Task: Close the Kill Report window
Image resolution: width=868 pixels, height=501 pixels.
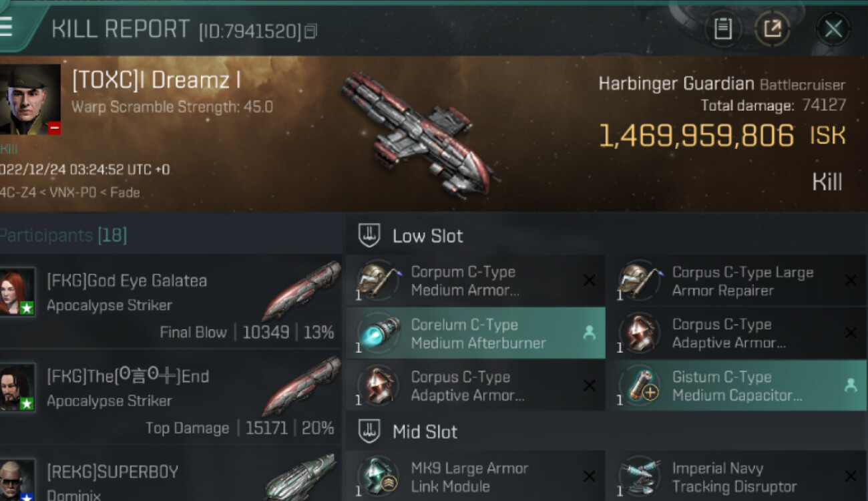Action: click(x=833, y=29)
